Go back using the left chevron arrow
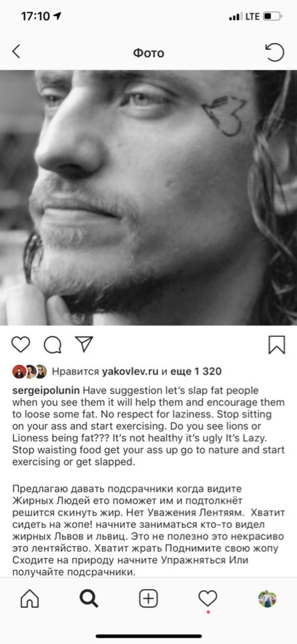This screenshot has width=297, height=644. click(x=16, y=51)
